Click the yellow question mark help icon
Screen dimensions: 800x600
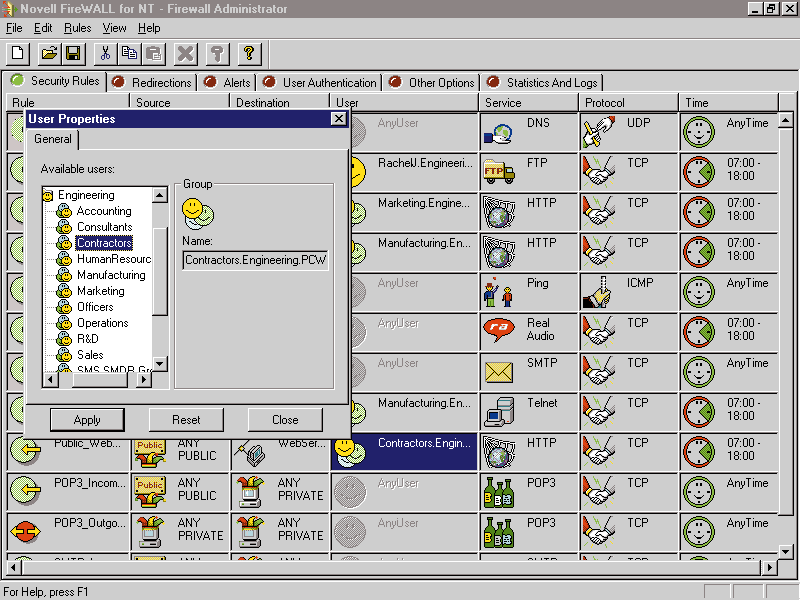249,54
